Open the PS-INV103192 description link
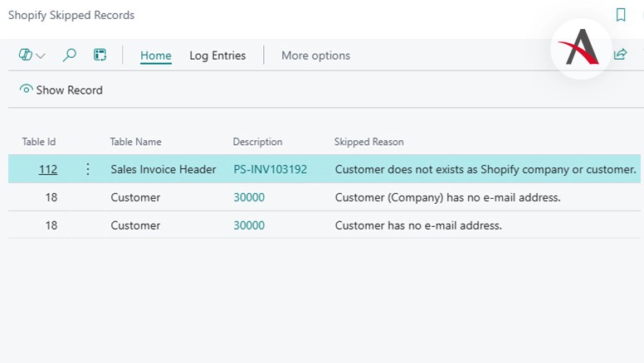Viewport: 644px width, 363px height. click(270, 169)
